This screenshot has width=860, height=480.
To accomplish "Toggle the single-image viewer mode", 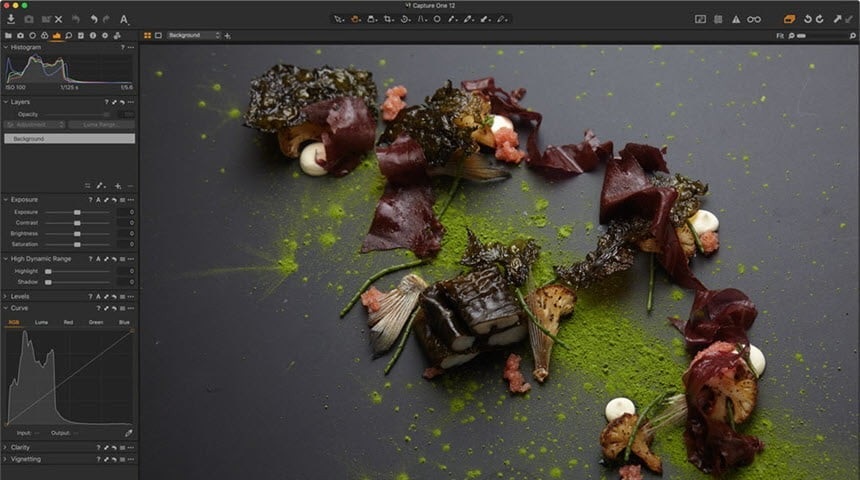I will 158,35.
